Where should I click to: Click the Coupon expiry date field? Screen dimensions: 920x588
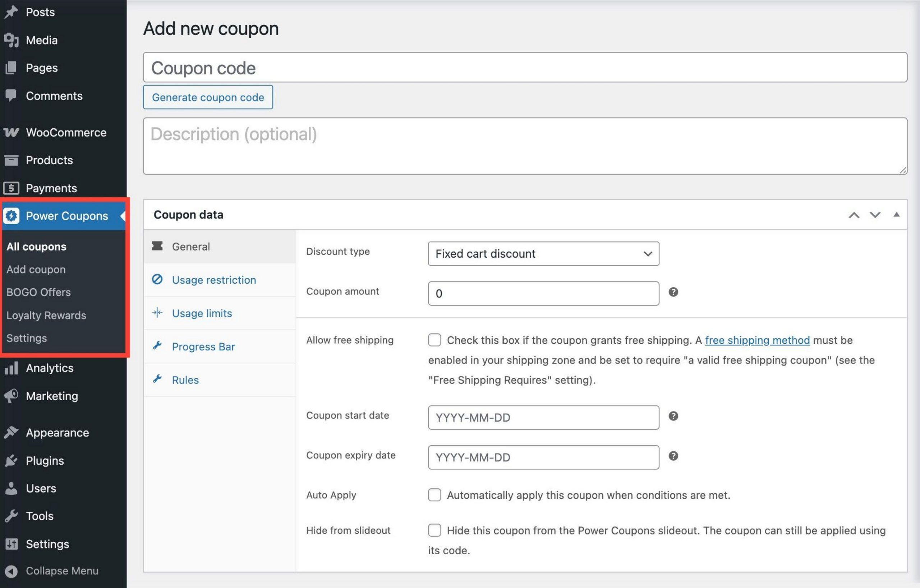(543, 457)
